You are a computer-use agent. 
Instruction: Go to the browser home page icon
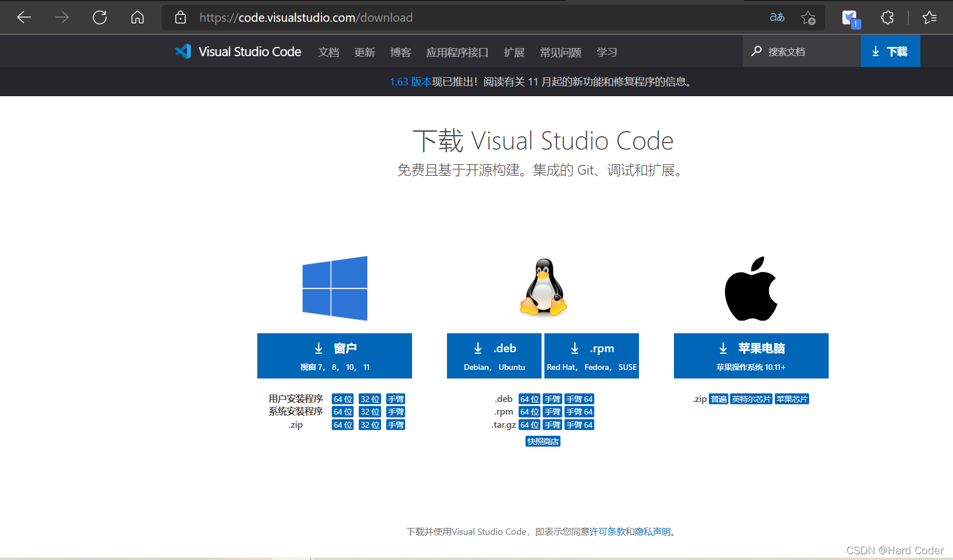pyautogui.click(x=138, y=17)
